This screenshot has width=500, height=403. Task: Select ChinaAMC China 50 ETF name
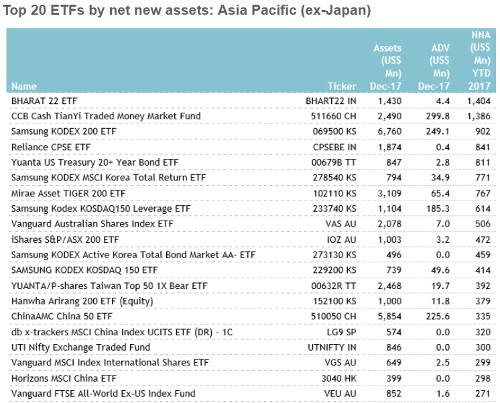pos(62,316)
